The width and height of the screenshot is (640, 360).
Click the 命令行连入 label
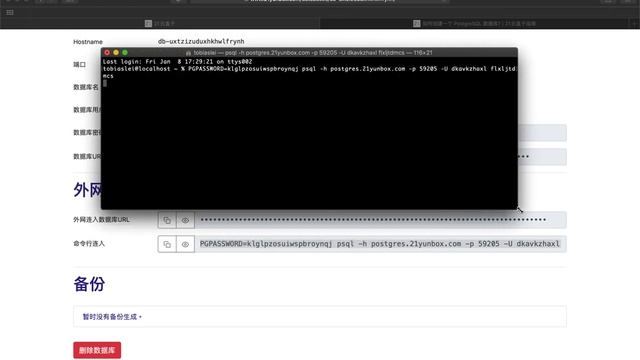pyautogui.click(x=89, y=244)
